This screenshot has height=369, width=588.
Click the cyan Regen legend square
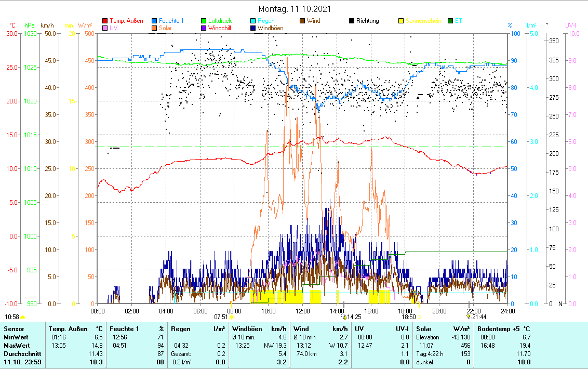(x=253, y=21)
